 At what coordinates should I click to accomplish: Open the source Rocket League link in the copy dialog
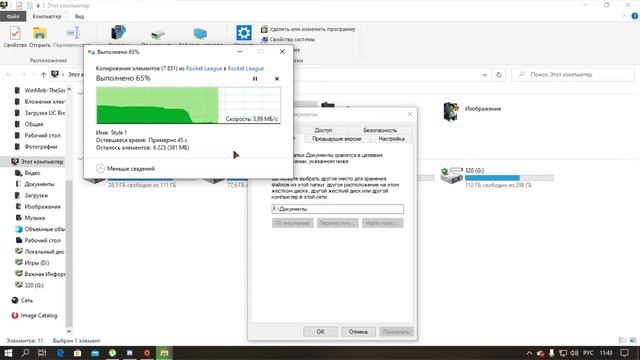(x=204, y=69)
